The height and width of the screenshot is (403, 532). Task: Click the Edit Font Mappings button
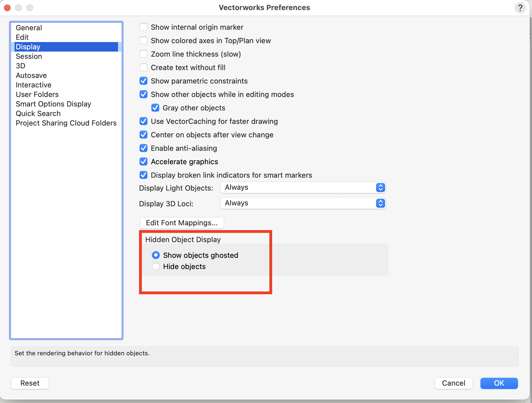click(182, 223)
